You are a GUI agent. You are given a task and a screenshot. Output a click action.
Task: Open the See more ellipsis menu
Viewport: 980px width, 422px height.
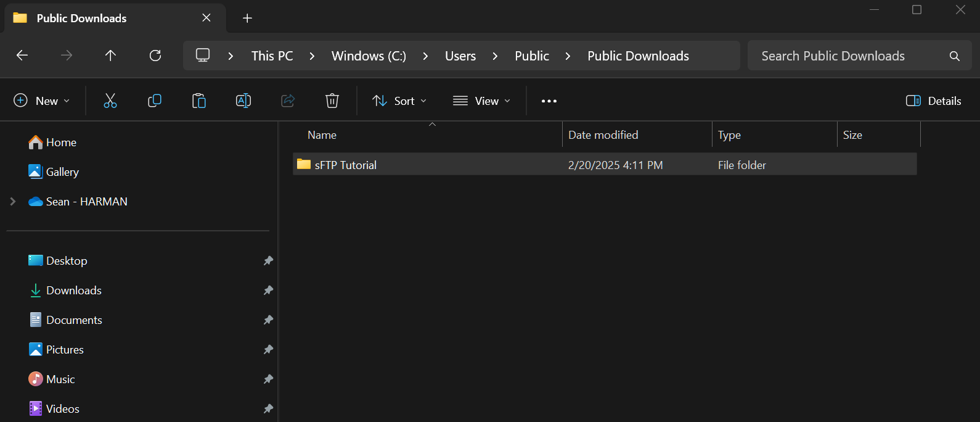click(x=549, y=101)
